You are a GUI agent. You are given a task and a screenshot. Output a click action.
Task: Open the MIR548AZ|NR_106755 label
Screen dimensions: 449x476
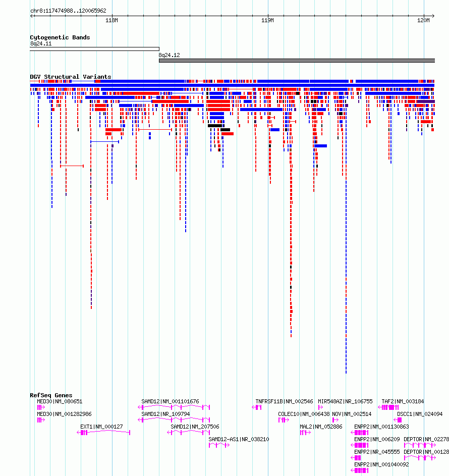(345, 401)
